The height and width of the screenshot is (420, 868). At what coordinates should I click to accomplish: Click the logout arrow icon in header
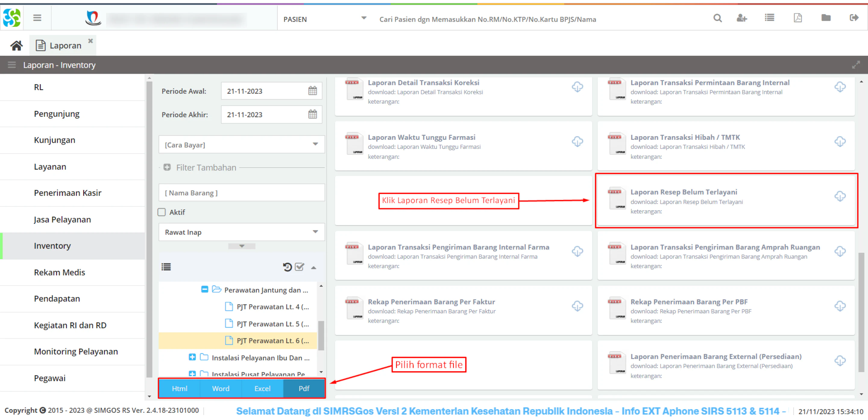[x=854, y=18]
